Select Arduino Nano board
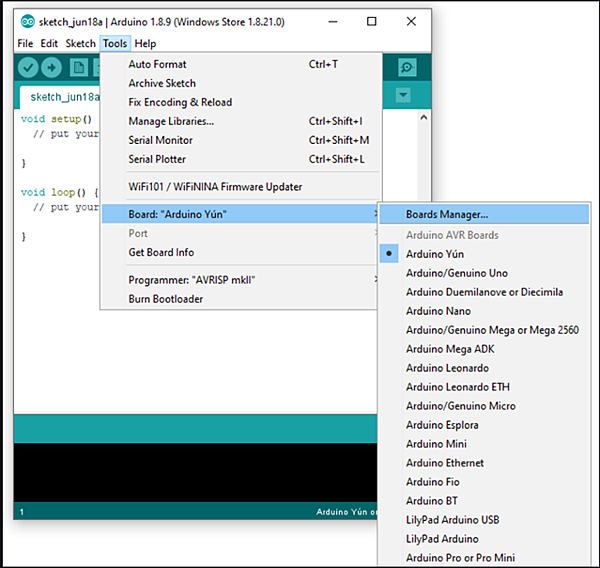Viewport: 600px width, 568px height. [484, 311]
